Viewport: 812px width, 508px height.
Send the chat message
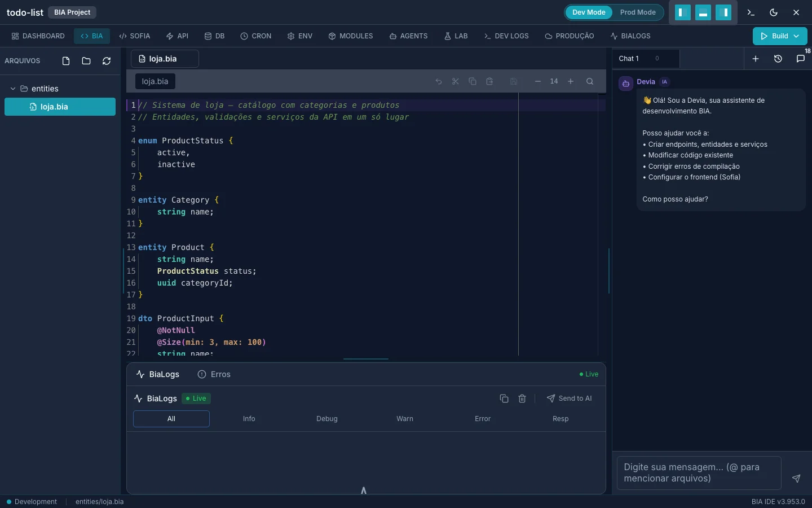tap(796, 479)
